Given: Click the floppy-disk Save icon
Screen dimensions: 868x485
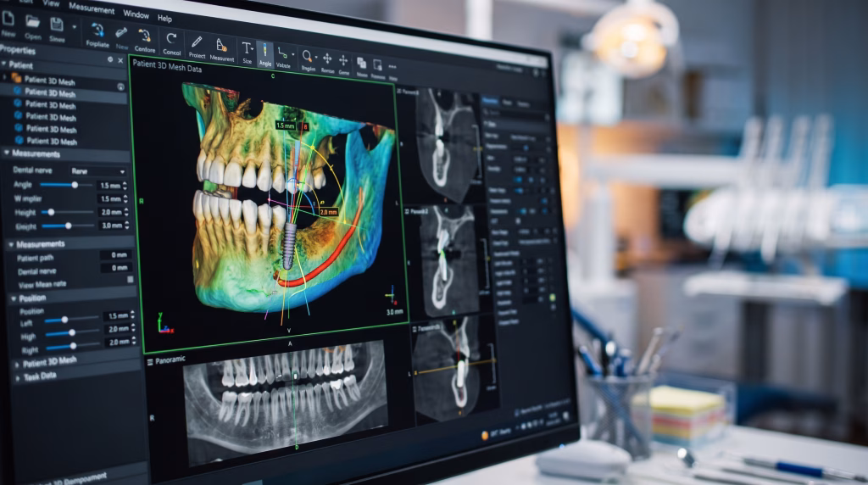Looking at the screenshot, I should point(57,25).
